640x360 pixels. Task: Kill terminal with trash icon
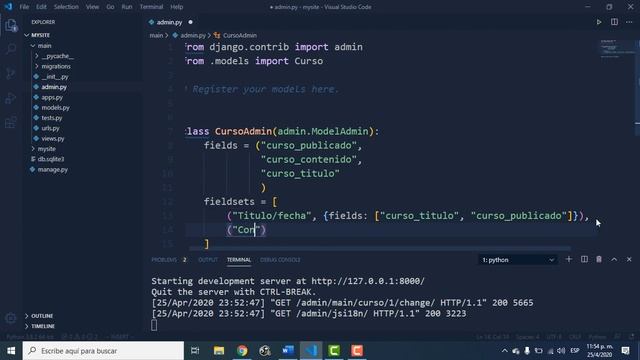[x=599, y=260]
